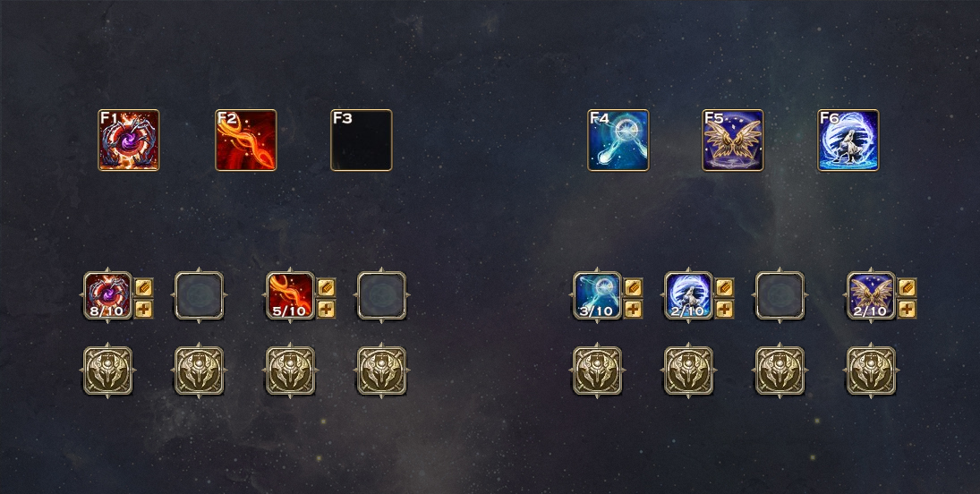This screenshot has height=494, width=980.
Task: Open the 2/10 white wolf skill slot
Action: coord(689,295)
